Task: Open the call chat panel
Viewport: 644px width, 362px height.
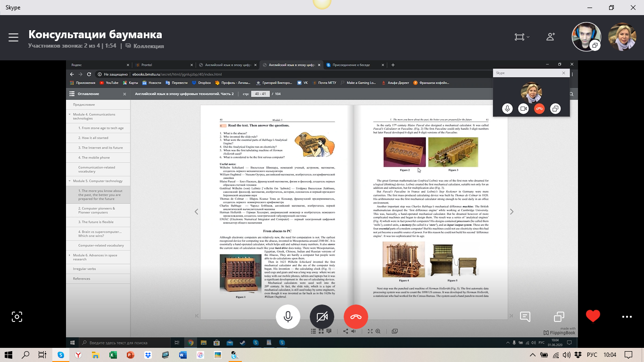Action: [x=525, y=316]
